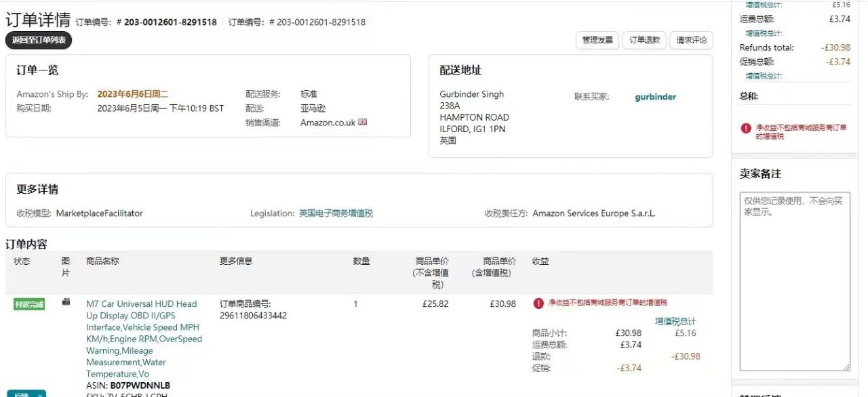Click 请求评论 to request a review
Viewport: 868px width, 397px height.
click(691, 40)
